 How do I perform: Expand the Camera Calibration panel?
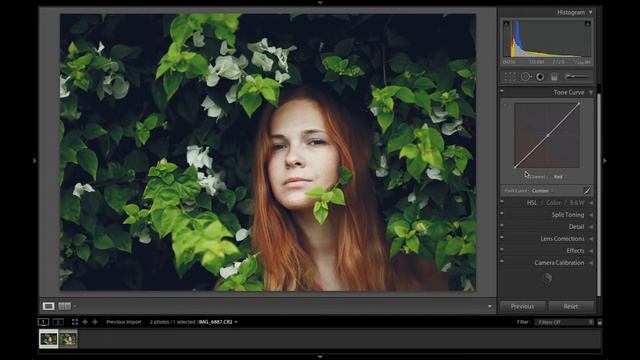(591, 263)
